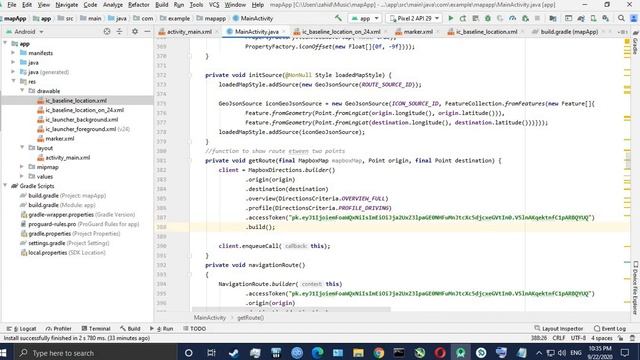640x360 pixels.
Task: Click the user account avatar icon
Action: click(x=634, y=18)
